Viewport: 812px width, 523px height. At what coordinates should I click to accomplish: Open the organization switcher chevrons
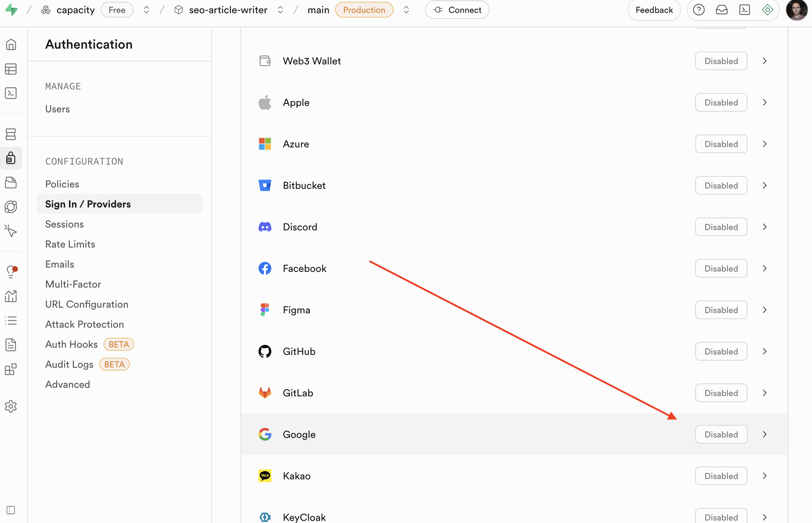146,10
